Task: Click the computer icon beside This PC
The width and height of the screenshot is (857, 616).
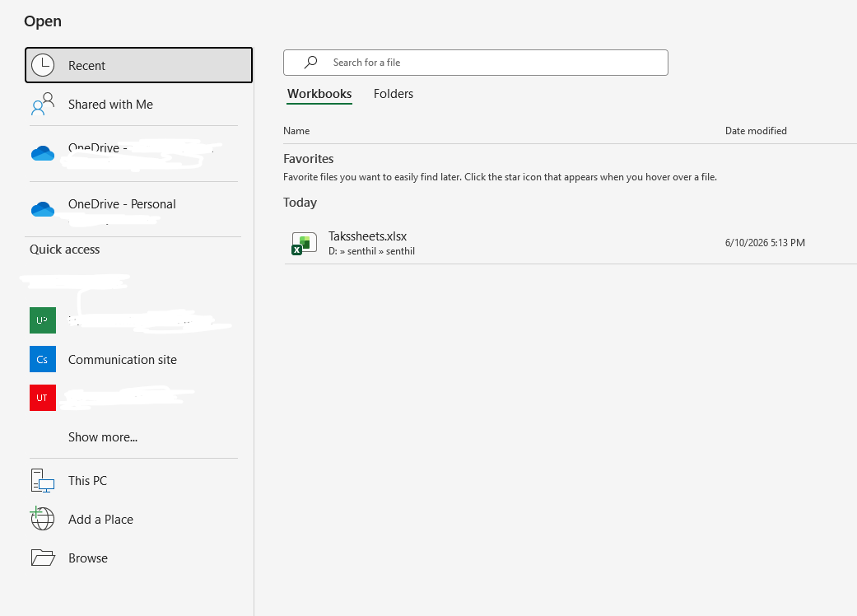Action: [43, 480]
